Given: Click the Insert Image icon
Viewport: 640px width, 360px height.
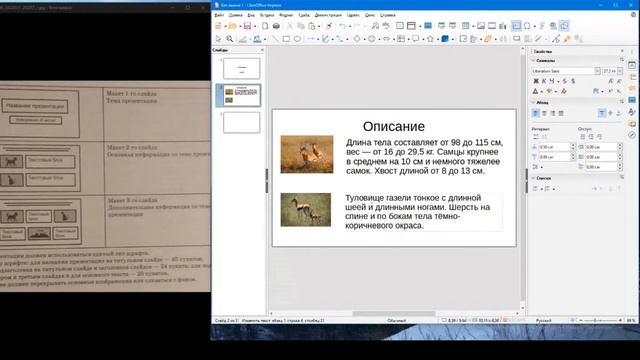Looking at the screenshot, I should (481, 26).
